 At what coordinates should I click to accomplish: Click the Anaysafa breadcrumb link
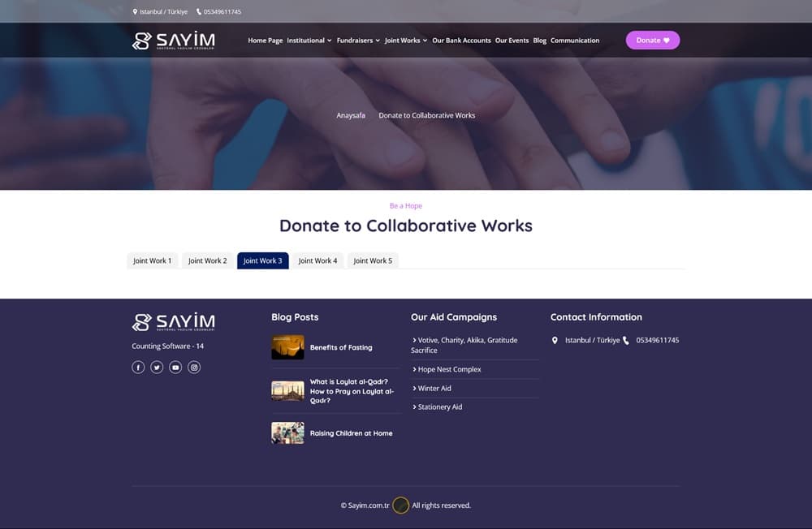[x=351, y=115]
